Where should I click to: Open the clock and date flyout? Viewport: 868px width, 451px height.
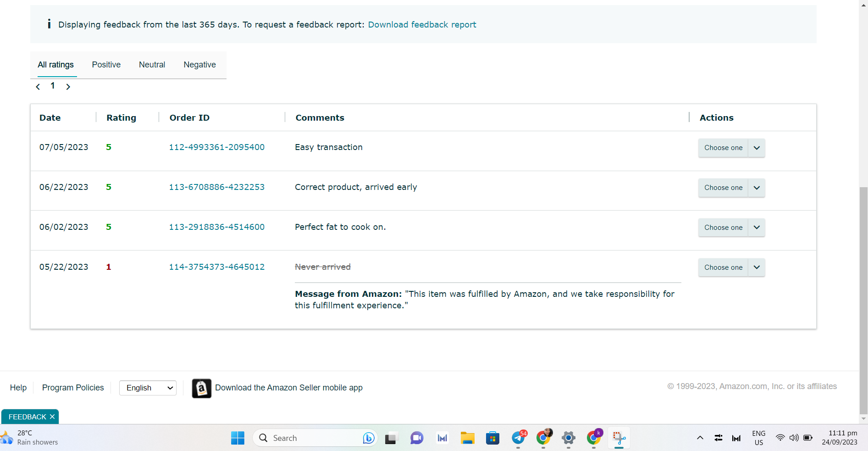coord(840,438)
